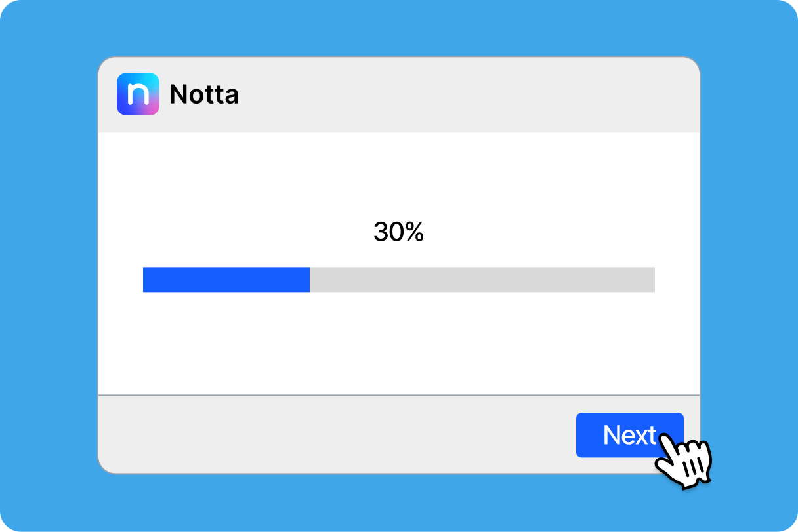Click the divider line above the footer
This screenshot has width=798, height=532.
(398, 395)
